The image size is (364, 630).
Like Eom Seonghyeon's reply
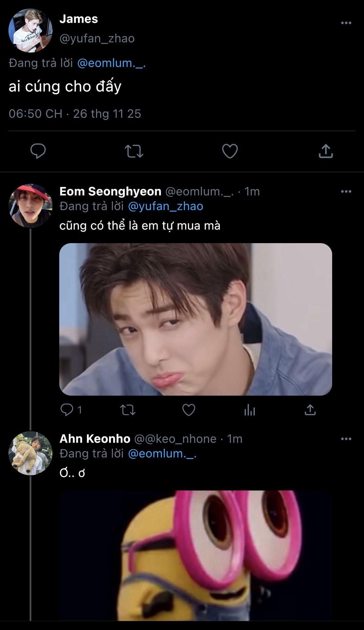(x=189, y=410)
